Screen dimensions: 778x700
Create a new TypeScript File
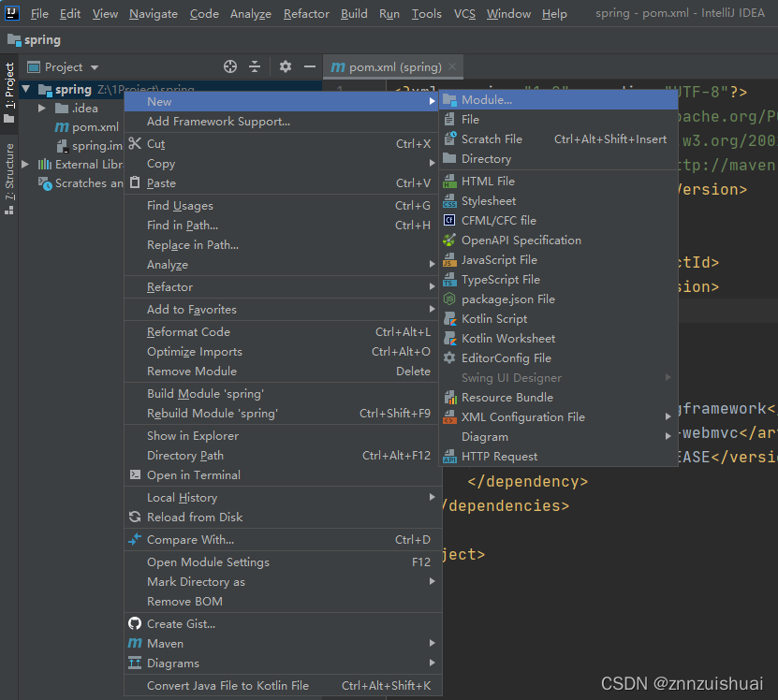pos(559,279)
